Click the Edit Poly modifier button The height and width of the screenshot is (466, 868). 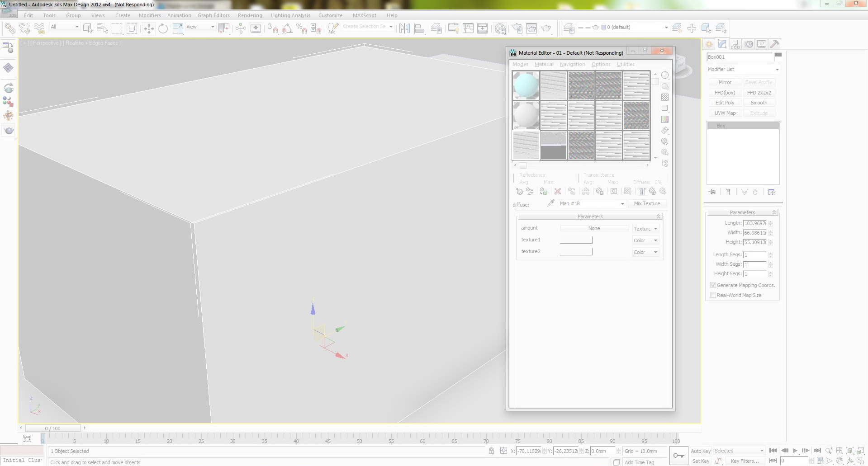tap(725, 103)
